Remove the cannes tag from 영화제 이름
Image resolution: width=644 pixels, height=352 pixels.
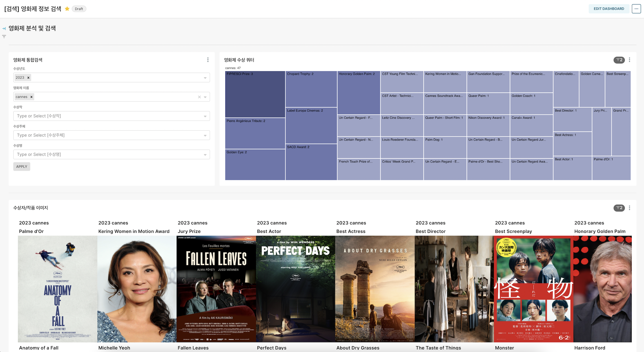pos(31,97)
